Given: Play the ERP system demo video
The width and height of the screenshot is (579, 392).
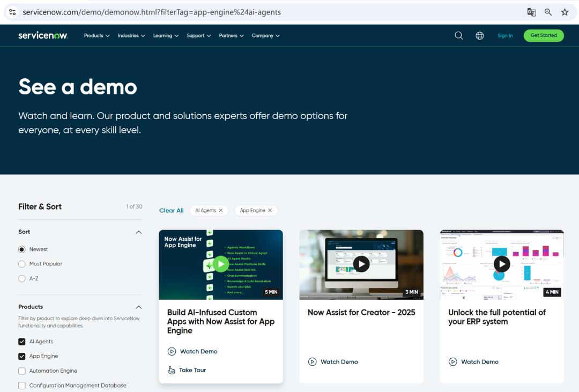Looking at the screenshot, I should click(x=502, y=264).
